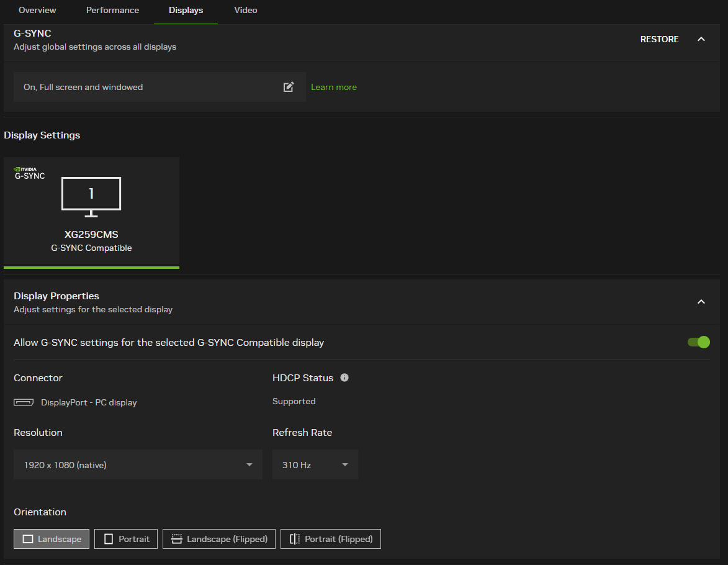The height and width of the screenshot is (565, 728).
Task: Click the monitor 1 icon
Action: [x=91, y=197]
